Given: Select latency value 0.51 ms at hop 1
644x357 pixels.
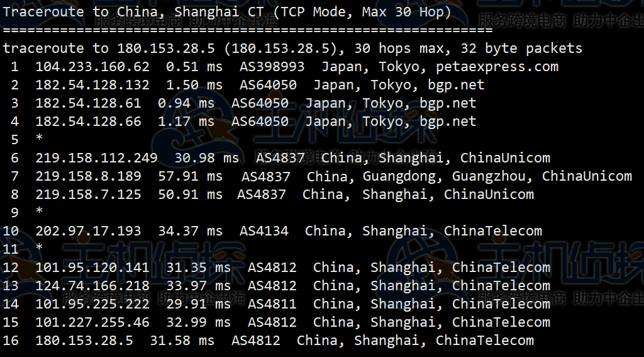Looking at the screenshot, I should coord(194,67).
